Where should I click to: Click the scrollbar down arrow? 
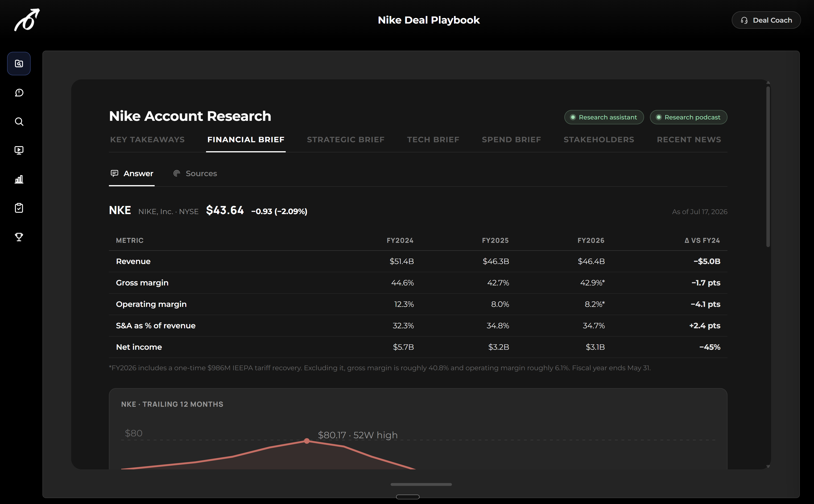[x=768, y=466]
